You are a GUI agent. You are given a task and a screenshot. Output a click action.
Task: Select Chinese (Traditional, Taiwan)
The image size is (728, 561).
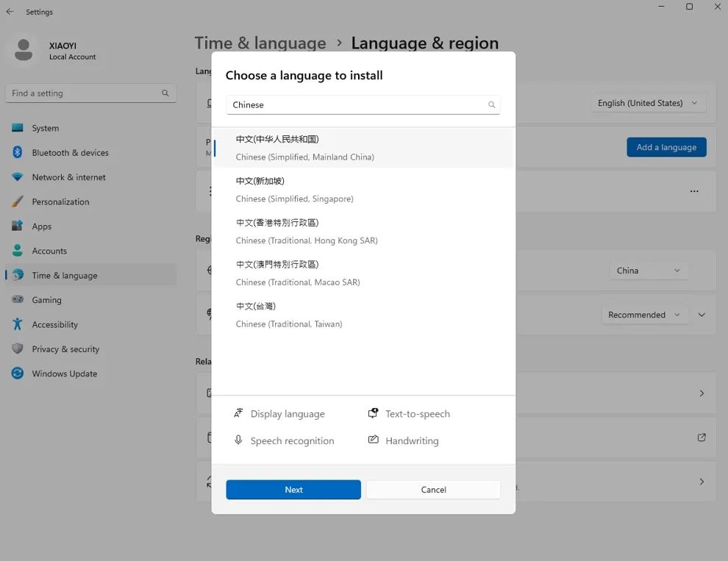[363, 315]
